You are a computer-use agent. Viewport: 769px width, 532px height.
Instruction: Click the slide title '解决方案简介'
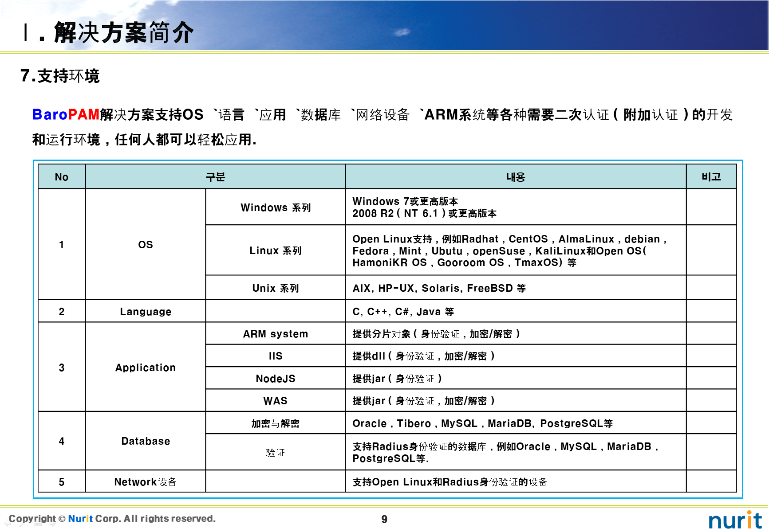tap(124, 32)
